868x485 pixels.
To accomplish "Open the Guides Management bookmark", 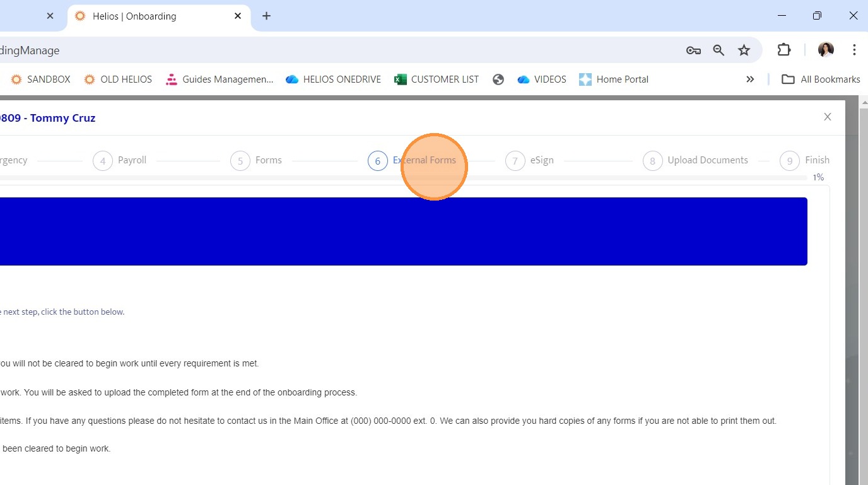I will click(220, 79).
